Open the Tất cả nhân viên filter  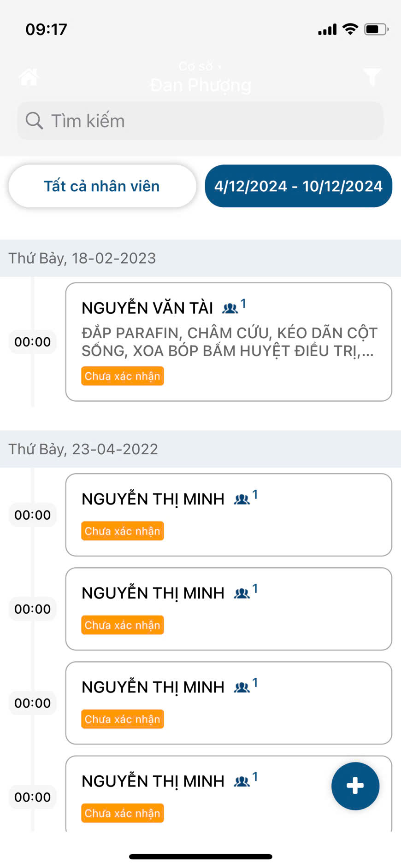(x=102, y=186)
